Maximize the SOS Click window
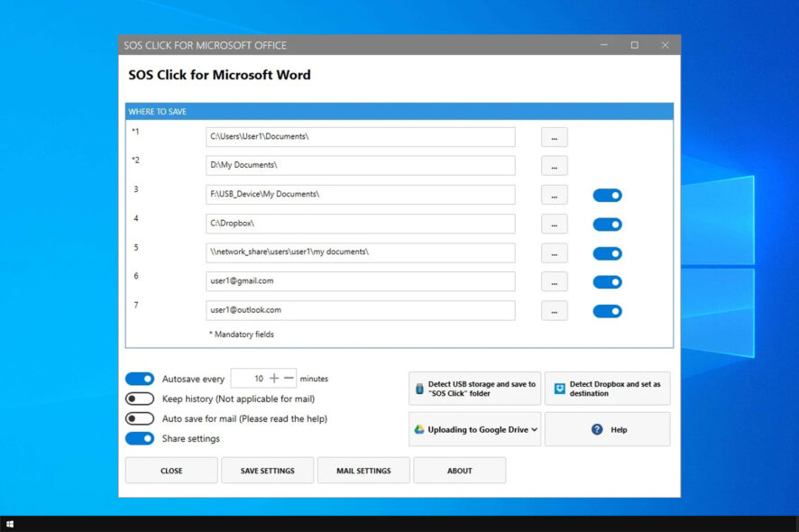 [x=634, y=45]
